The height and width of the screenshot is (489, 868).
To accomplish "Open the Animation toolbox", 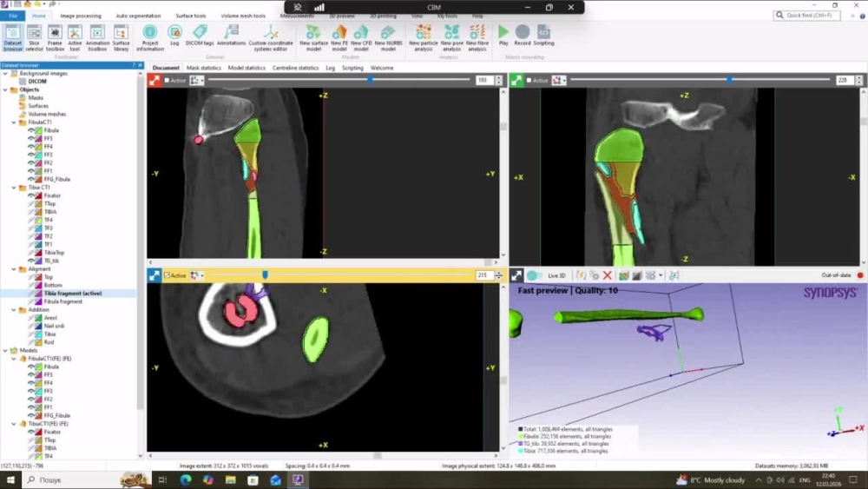I will coord(97,37).
